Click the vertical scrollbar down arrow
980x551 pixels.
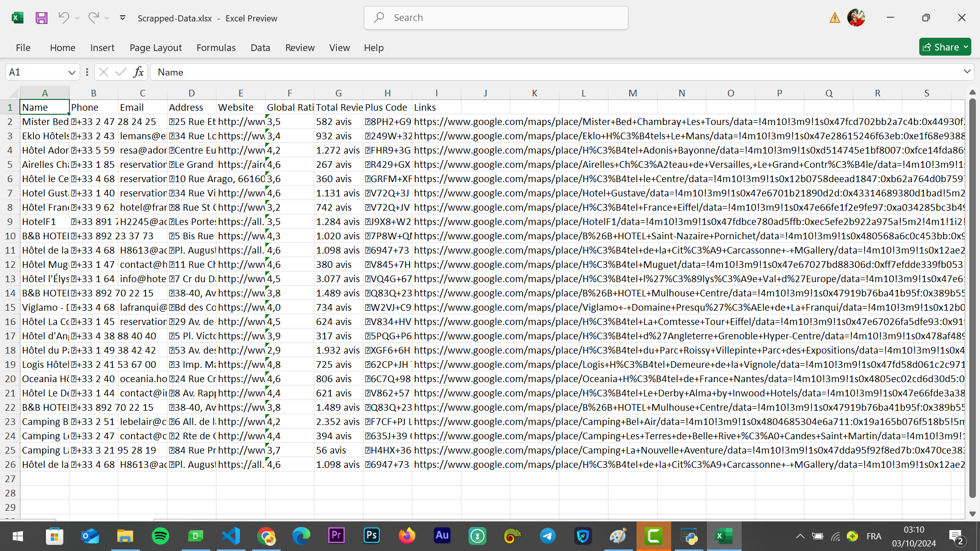(x=972, y=514)
